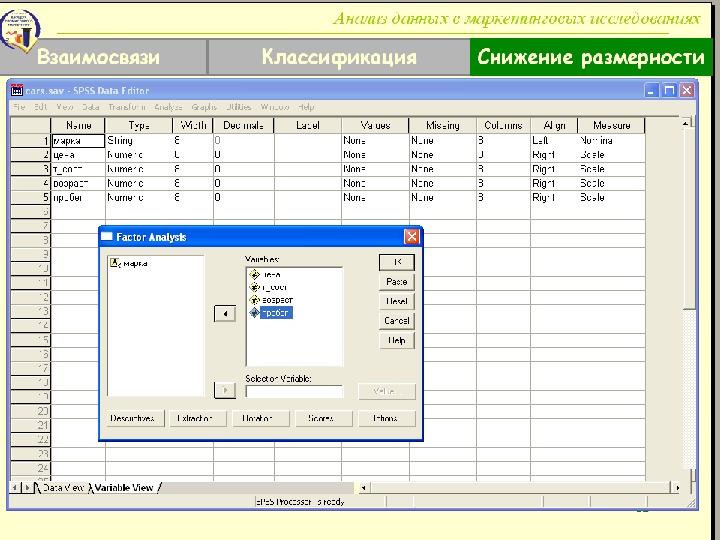
Task: Click the Selection Variable input field
Action: (294, 391)
